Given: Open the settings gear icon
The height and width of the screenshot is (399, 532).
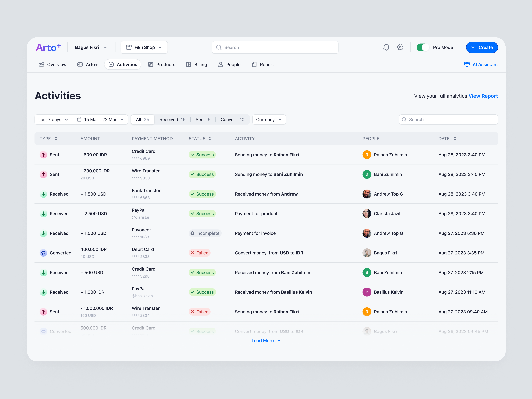Looking at the screenshot, I should tap(400, 47).
